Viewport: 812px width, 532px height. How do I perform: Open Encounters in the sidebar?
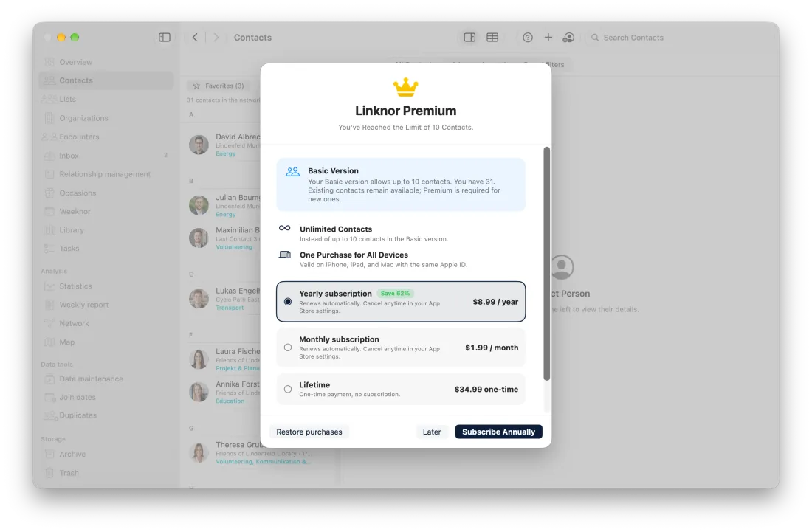[106, 137]
